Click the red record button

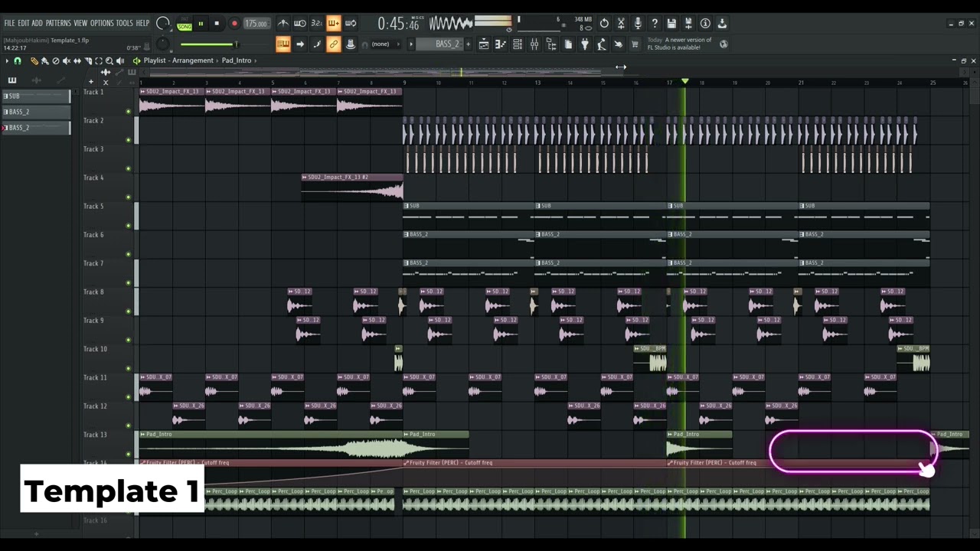pos(234,24)
